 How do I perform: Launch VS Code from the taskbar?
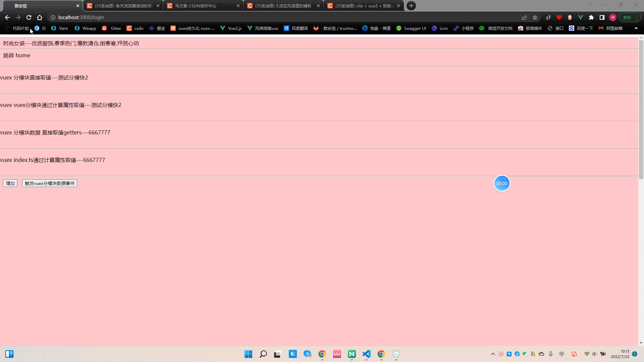(366, 354)
